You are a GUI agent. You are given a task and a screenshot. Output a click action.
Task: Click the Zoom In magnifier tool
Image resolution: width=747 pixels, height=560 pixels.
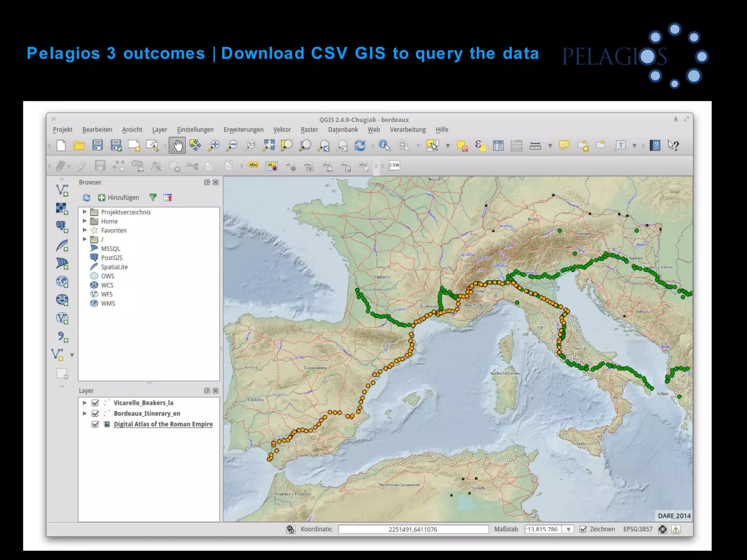[x=214, y=145]
